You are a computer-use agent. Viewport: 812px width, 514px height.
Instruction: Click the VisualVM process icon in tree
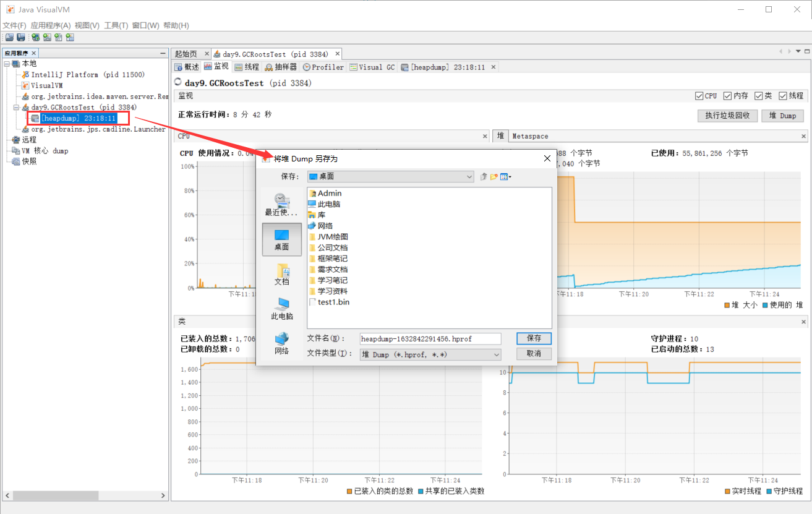click(x=25, y=85)
